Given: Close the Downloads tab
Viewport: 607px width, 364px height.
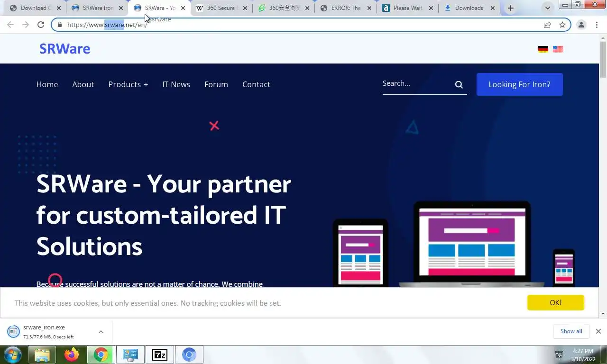Looking at the screenshot, I should pos(493,8).
